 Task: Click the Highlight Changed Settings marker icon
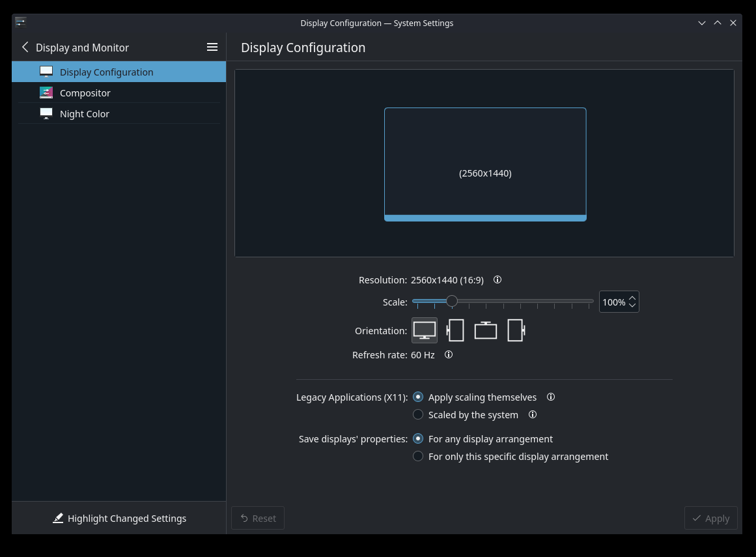pyautogui.click(x=58, y=518)
